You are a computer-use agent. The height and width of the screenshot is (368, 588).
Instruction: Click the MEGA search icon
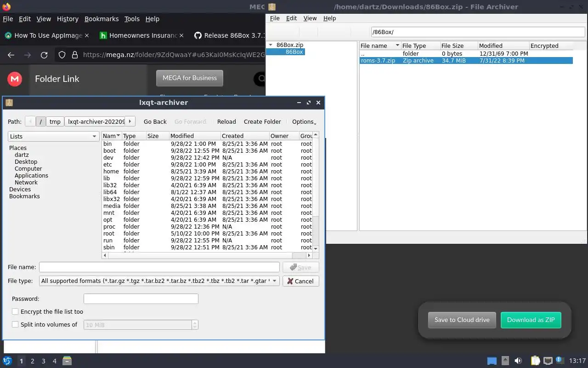260,79
